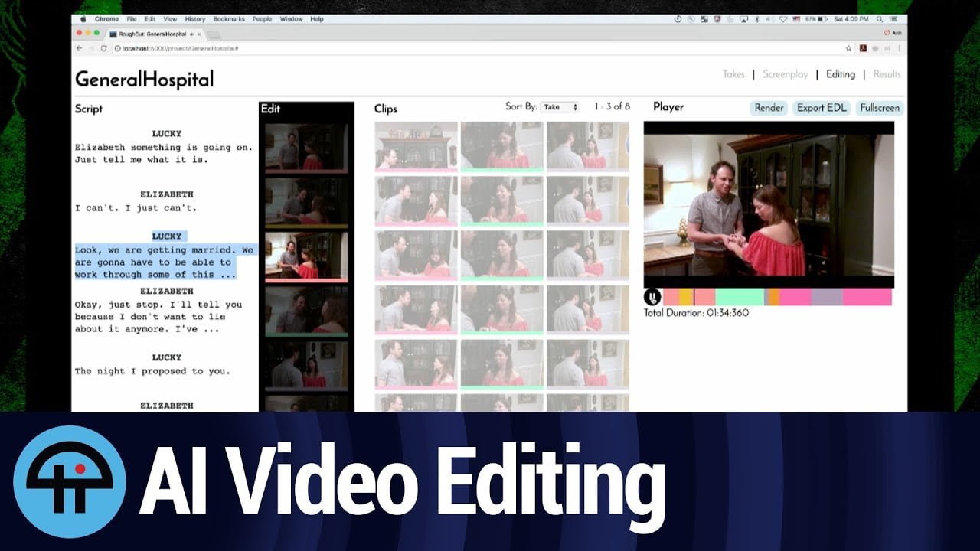Click the play head icon under the player

(x=652, y=297)
